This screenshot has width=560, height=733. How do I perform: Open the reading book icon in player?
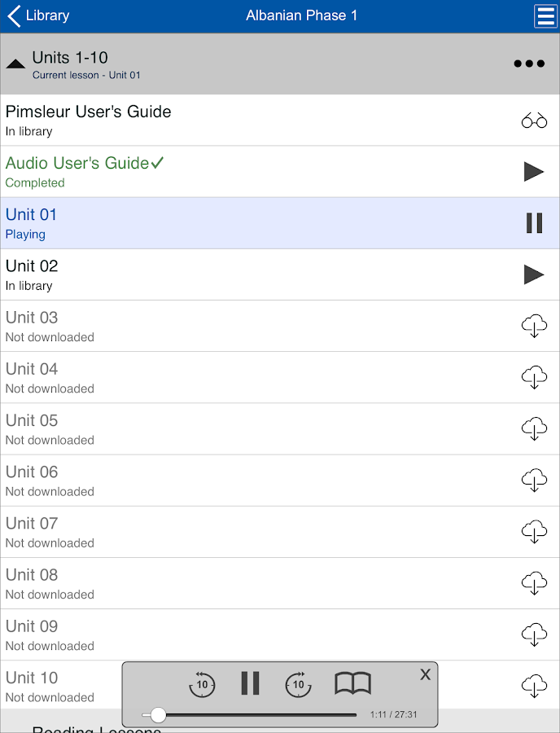click(x=352, y=683)
